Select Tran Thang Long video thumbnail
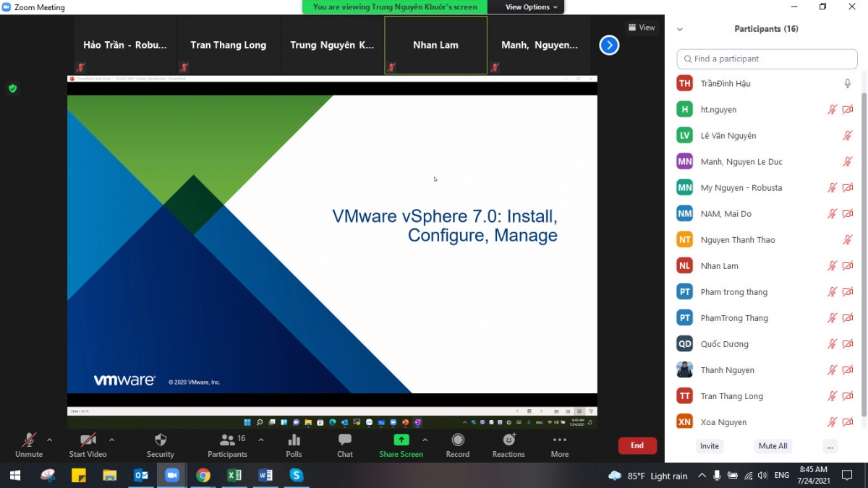The width and height of the screenshot is (868, 488). coord(229,45)
